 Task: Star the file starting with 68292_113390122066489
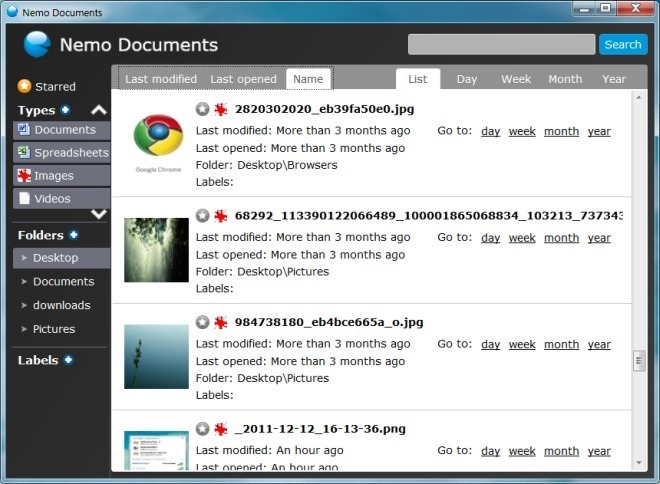click(202, 216)
